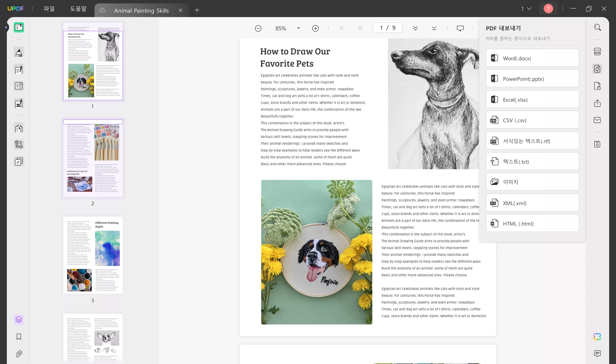Click the Search magnifier icon
The height and width of the screenshot is (364, 616).
click(x=597, y=27)
